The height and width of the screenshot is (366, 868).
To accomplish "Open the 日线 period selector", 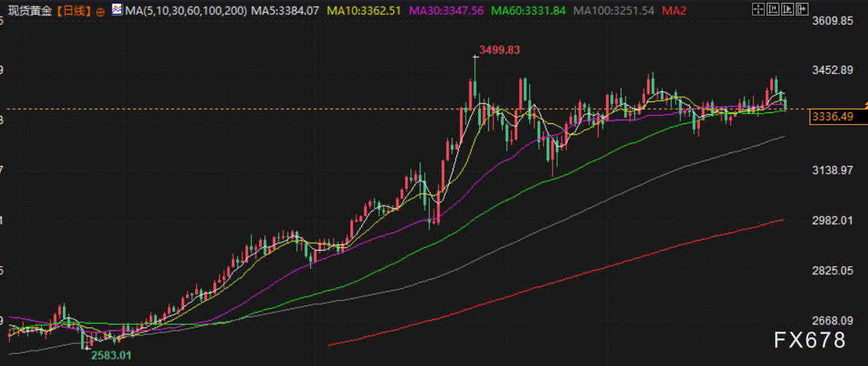I will pos(74,12).
